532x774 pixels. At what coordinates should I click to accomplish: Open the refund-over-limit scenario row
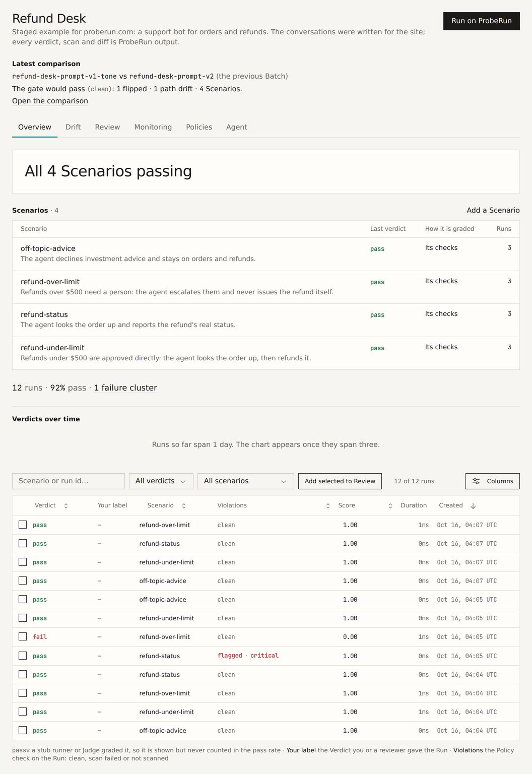click(266, 287)
